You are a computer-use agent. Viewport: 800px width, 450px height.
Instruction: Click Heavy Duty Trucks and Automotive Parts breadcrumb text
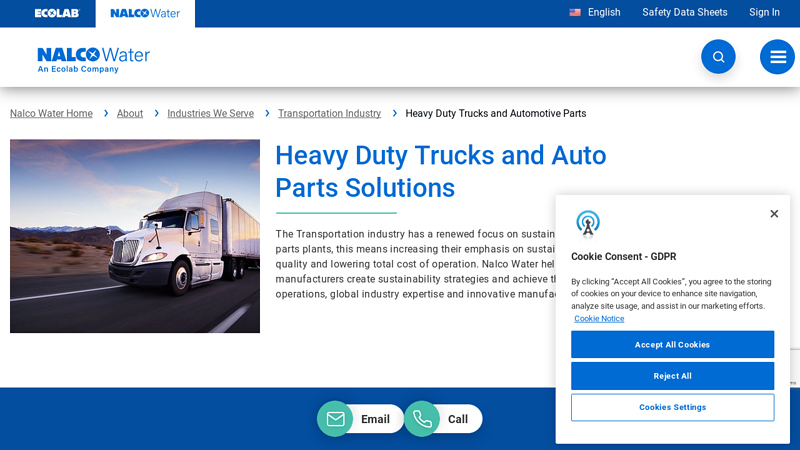click(x=495, y=113)
